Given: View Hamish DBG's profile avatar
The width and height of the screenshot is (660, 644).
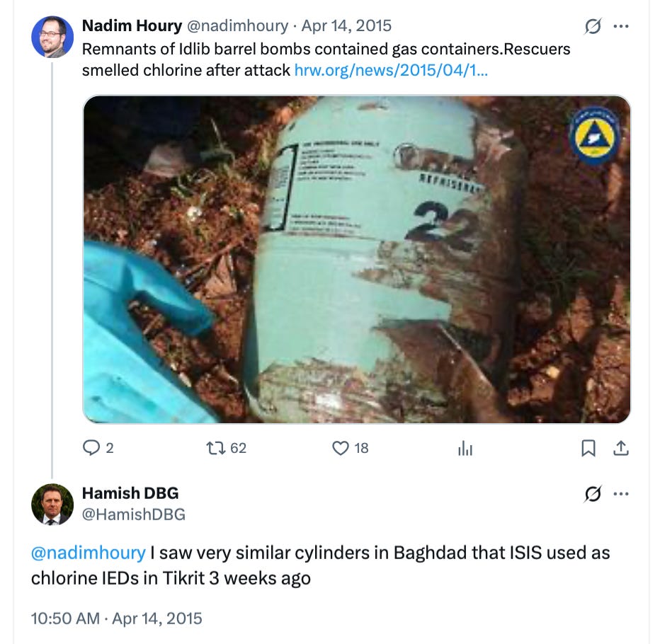Looking at the screenshot, I should pyautogui.click(x=52, y=503).
